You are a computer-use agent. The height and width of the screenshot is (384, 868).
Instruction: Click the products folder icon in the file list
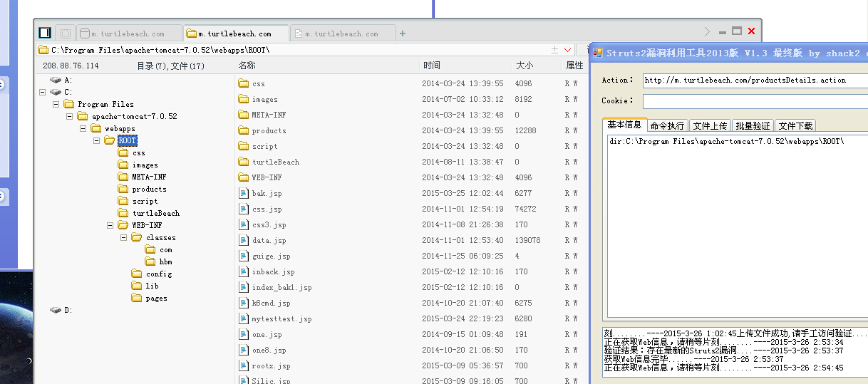(244, 130)
